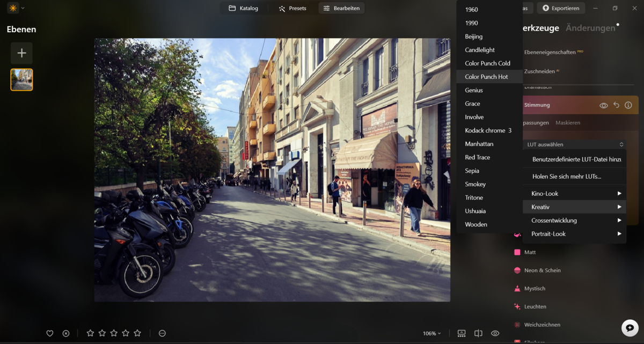The image size is (644, 344).
Task: Click the quick preview eye icon near zoom control
Action: pos(495,333)
